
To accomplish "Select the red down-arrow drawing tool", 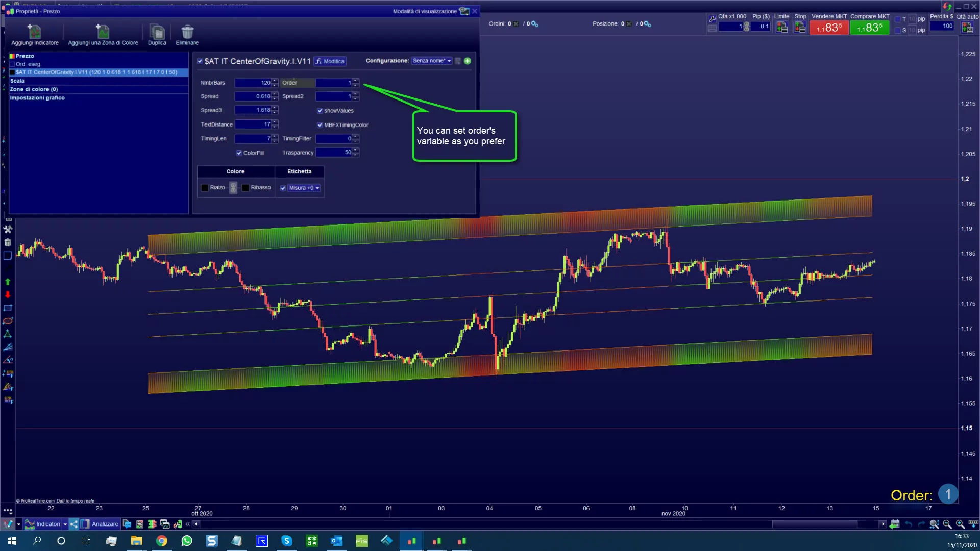I will click(8, 295).
